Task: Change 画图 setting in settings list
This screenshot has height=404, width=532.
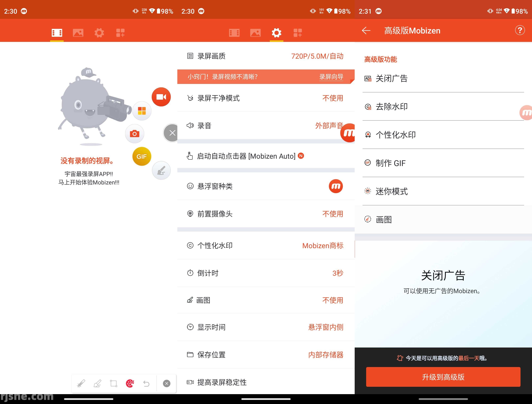Action: pyautogui.click(x=266, y=300)
